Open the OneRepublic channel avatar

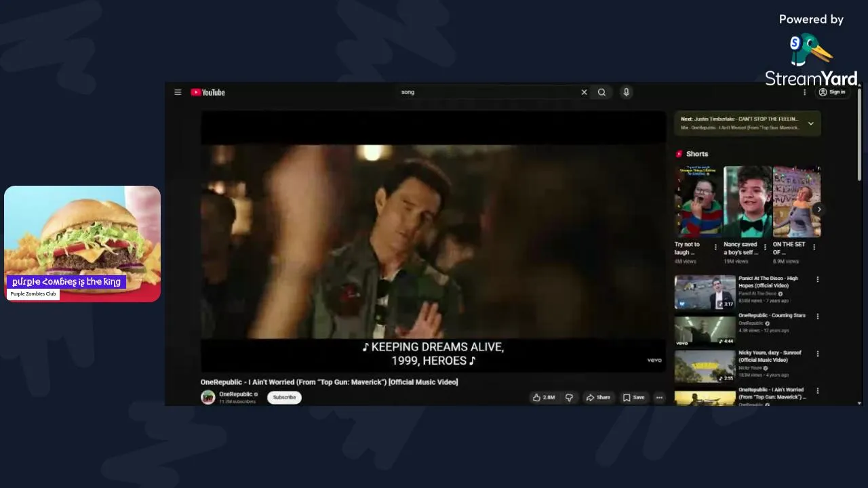[208, 397]
